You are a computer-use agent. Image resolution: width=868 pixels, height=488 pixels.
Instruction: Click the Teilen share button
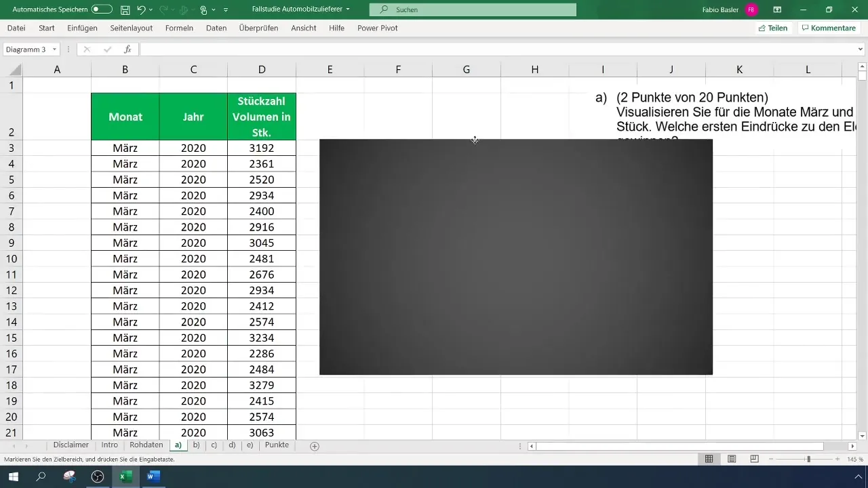(773, 28)
